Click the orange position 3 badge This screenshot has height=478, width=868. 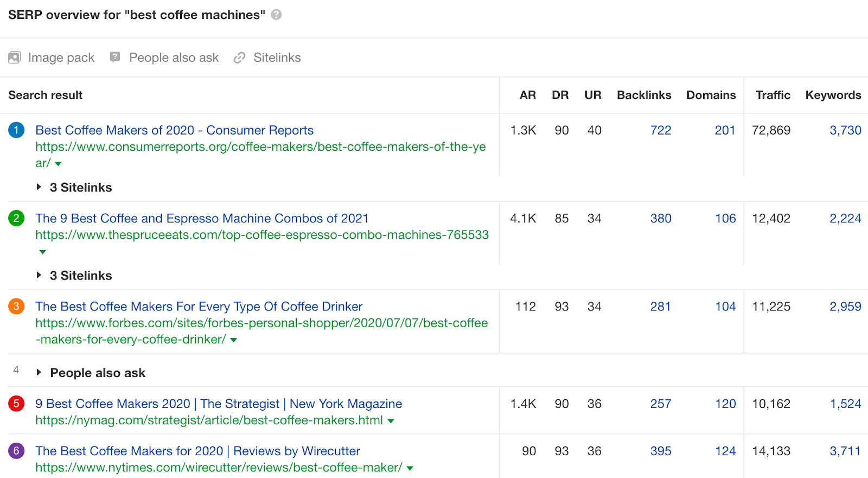16,307
